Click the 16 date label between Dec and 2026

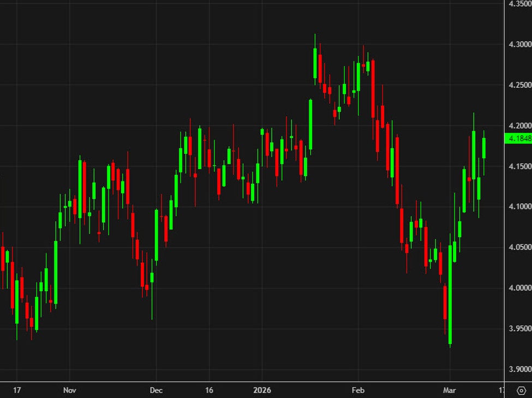pyautogui.click(x=209, y=390)
